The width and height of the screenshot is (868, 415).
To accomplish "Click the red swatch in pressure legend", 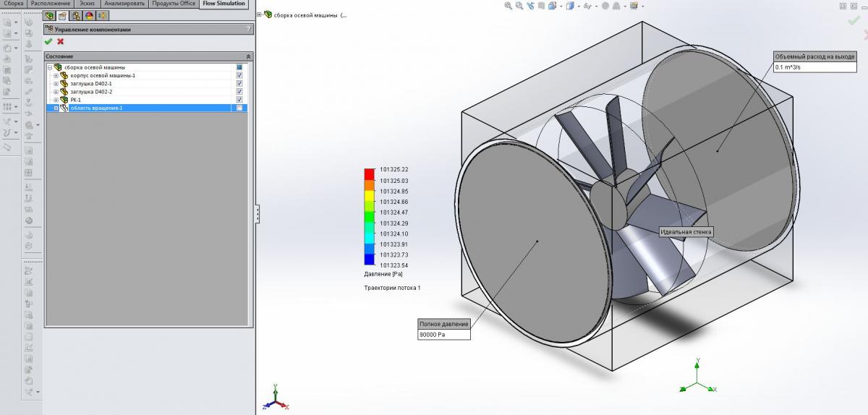I will (x=369, y=174).
